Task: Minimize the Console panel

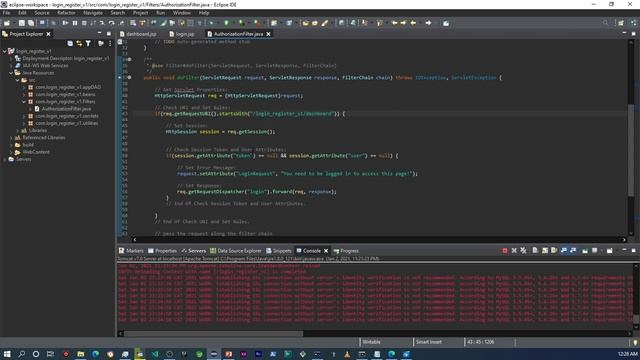Action: coord(624,250)
